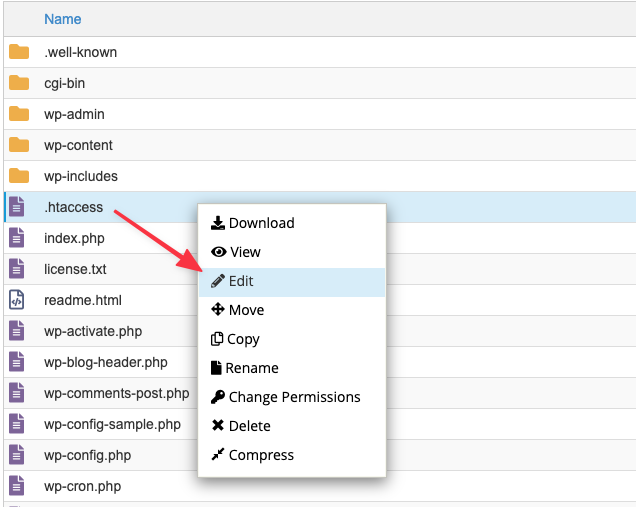Click the license.txt file icon
Viewport: 636px width, 507px height.
click(17, 269)
